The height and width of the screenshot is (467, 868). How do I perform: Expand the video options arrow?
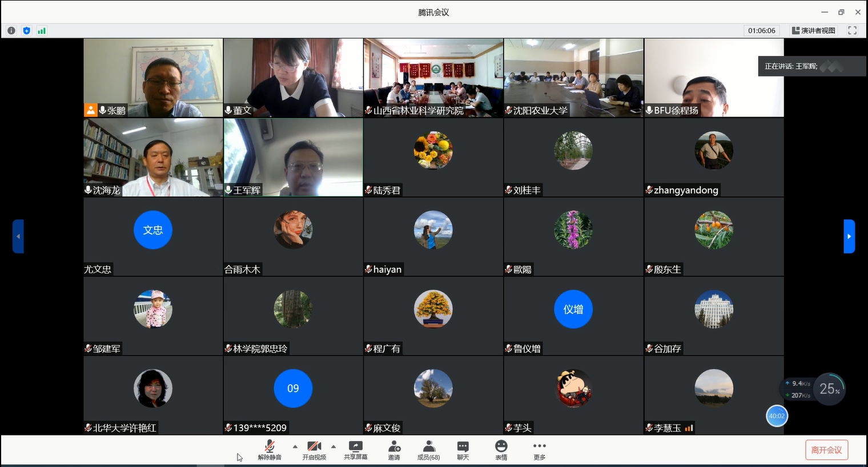tap(333, 446)
